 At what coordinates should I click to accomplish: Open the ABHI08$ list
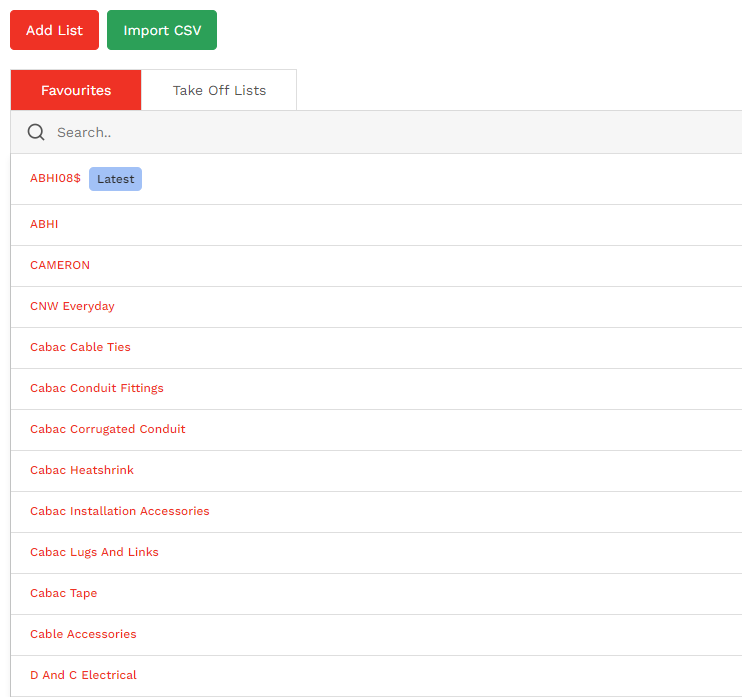click(55, 178)
